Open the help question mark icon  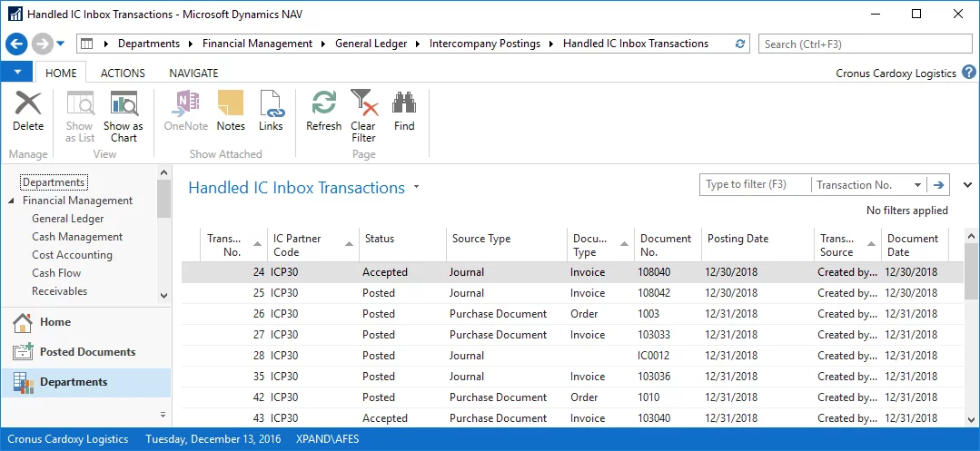[969, 73]
